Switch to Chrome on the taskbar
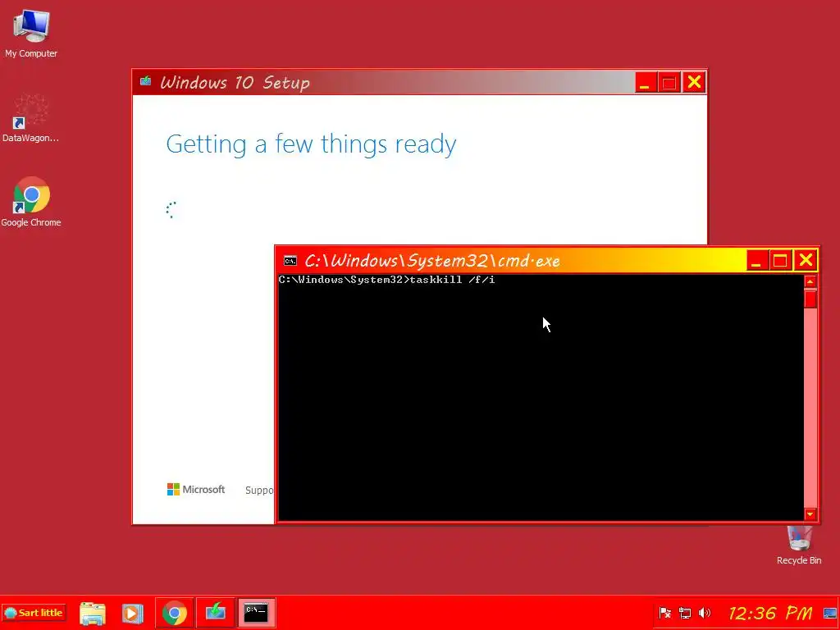 pos(175,613)
